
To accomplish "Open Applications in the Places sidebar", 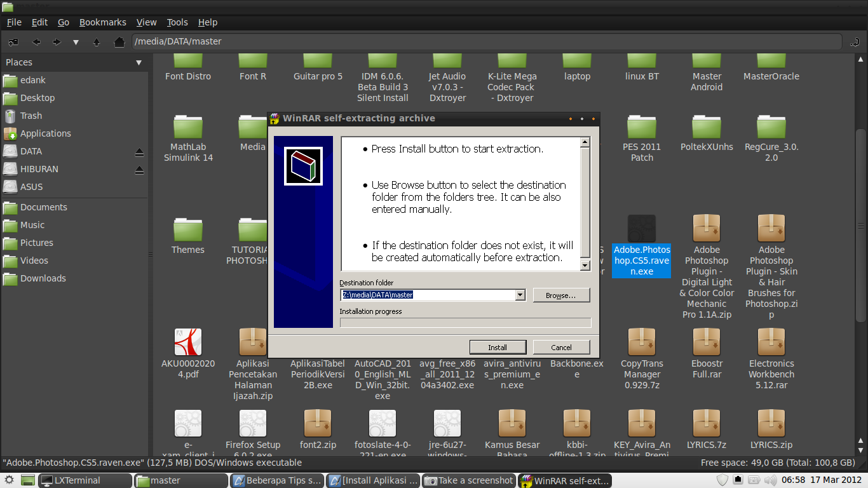I will (x=74, y=133).
